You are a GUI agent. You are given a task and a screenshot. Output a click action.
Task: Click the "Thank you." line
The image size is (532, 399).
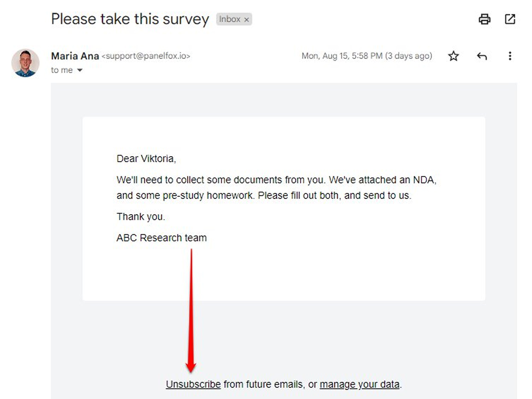(141, 217)
